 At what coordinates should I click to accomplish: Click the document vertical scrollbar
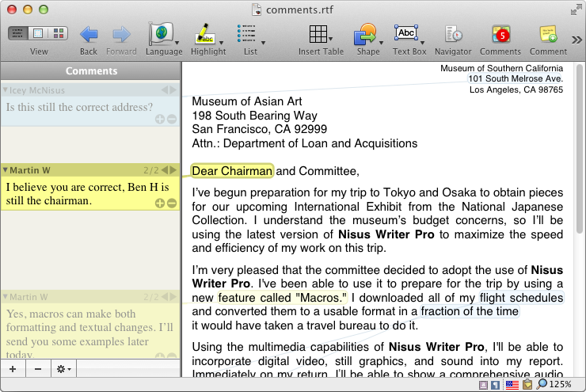coord(580,149)
